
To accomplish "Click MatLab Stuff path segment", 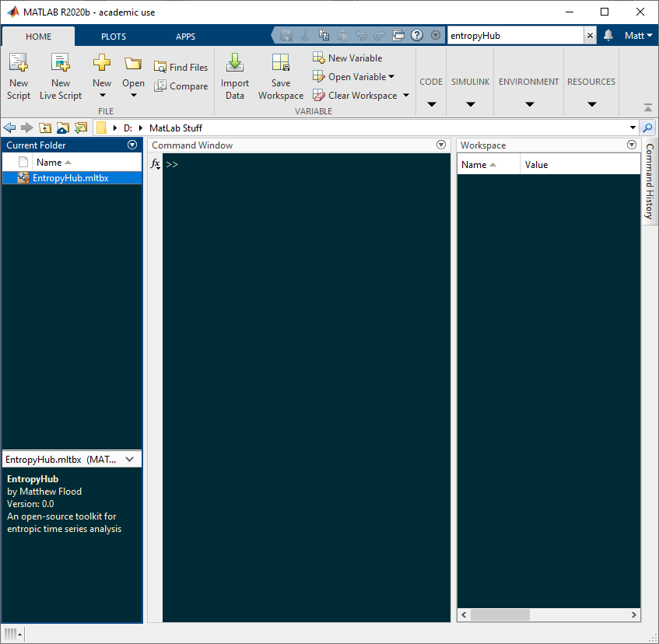I will tap(176, 128).
